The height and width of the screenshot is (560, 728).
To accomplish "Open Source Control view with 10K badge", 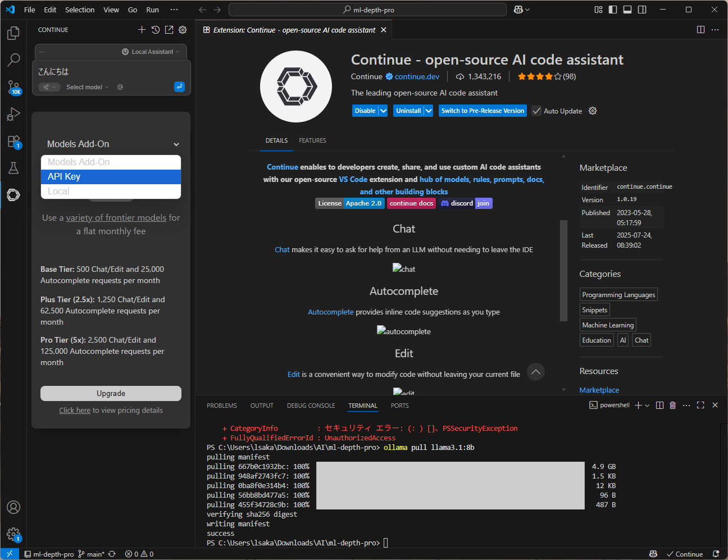I will tap(13, 87).
